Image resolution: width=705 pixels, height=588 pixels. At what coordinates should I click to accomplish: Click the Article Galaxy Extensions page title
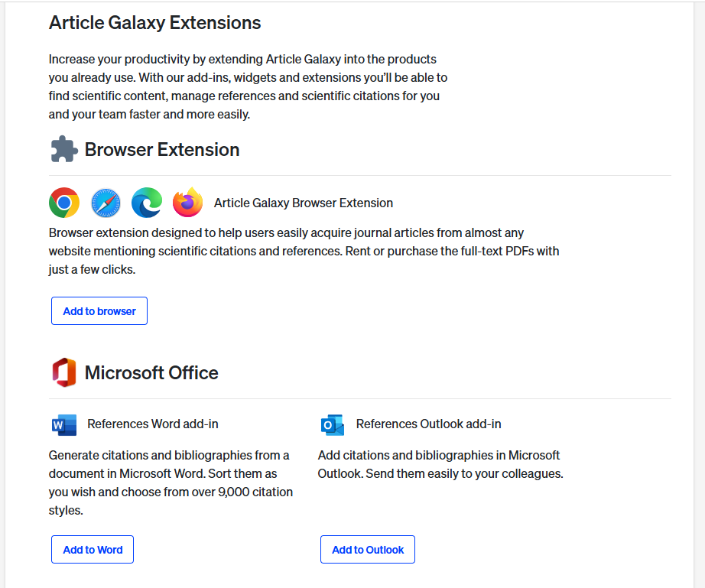155,23
